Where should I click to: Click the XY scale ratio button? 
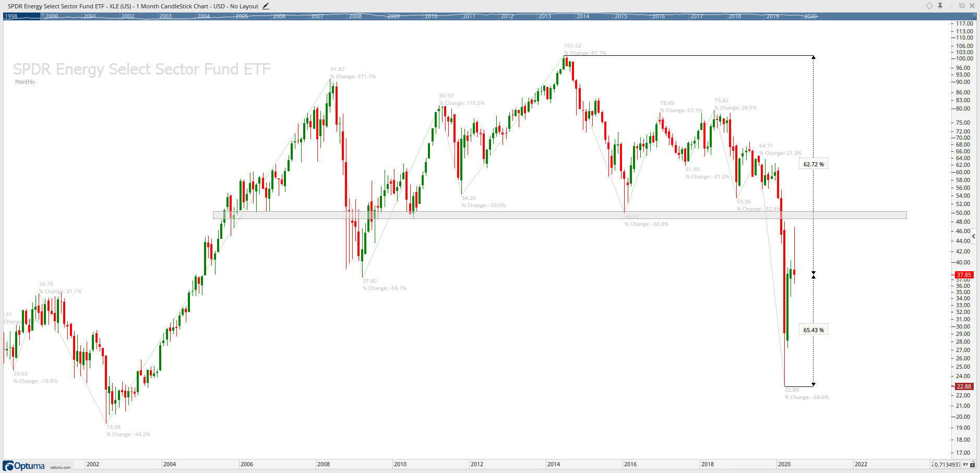click(x=965, y=464)
